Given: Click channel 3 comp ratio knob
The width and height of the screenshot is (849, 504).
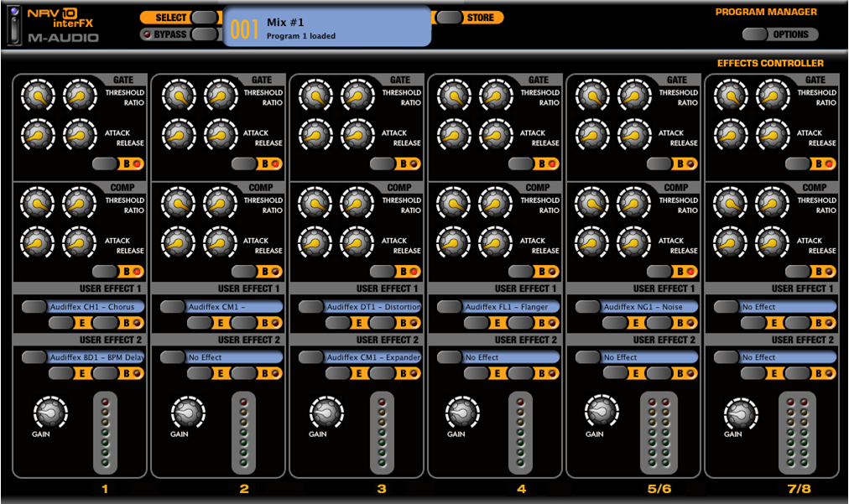Looking at the screenshot, I should 357,203.
